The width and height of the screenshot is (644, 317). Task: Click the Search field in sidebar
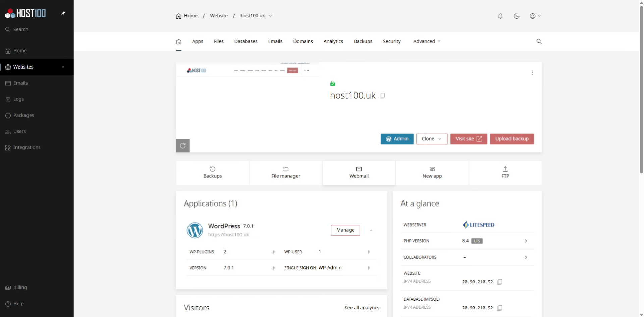[37, 29]
